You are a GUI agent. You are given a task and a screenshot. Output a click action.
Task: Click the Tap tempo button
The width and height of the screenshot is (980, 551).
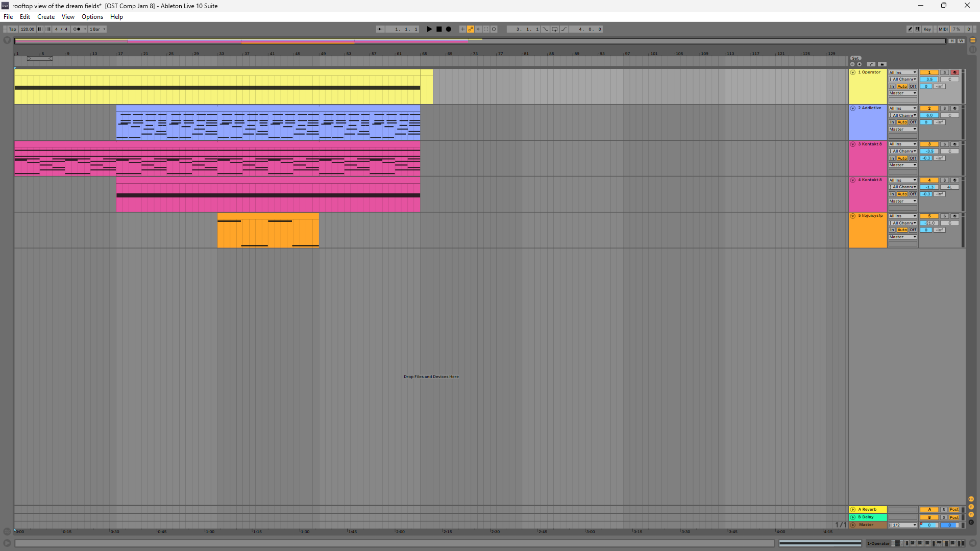[12, 29]
